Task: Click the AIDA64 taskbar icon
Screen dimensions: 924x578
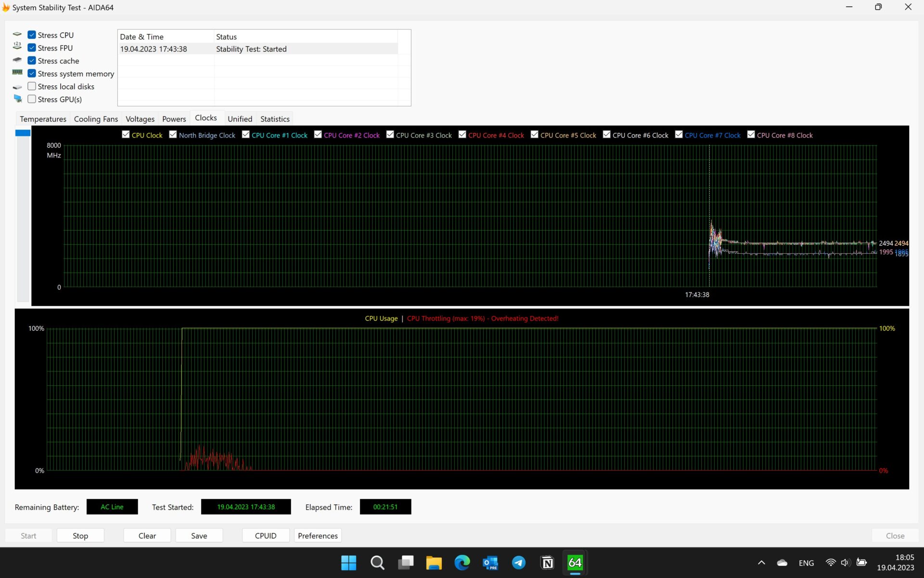Action: coord(575,563)
